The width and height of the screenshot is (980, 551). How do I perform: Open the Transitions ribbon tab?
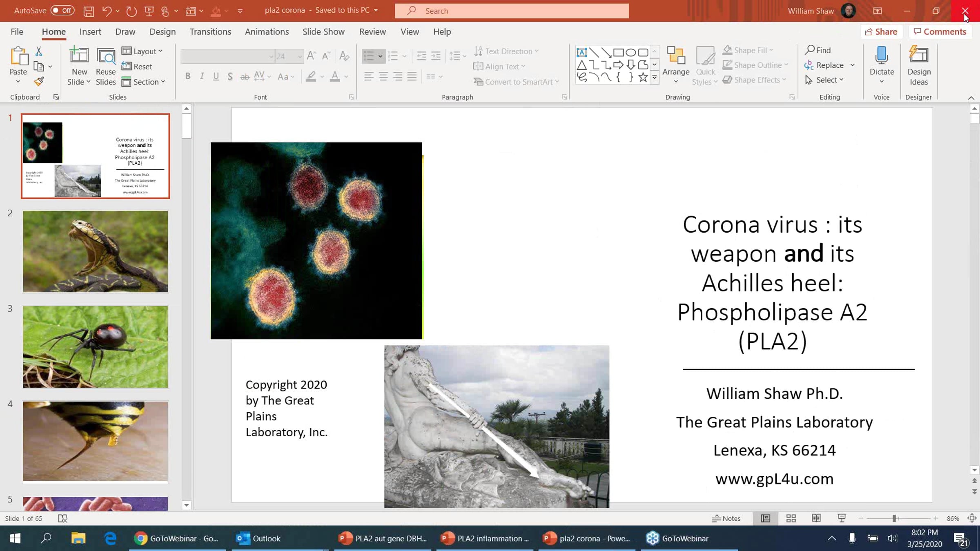[x=210, y=31]
